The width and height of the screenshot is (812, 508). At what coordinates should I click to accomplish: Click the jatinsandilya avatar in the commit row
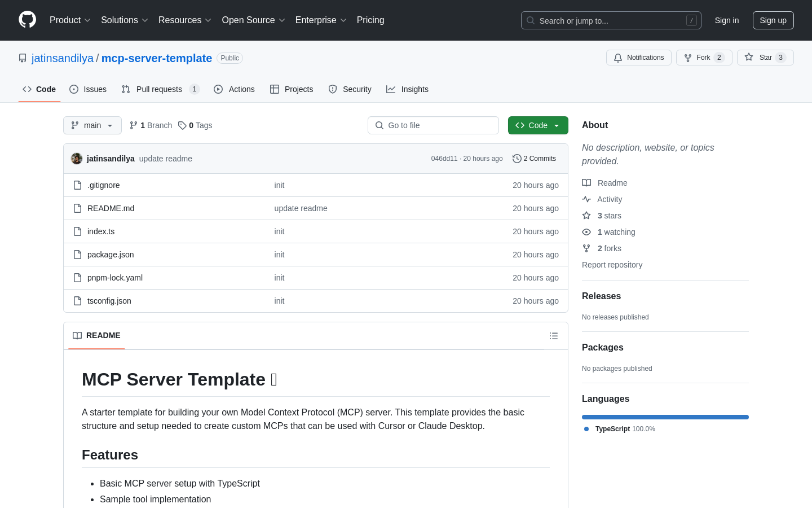coord(77,159)
